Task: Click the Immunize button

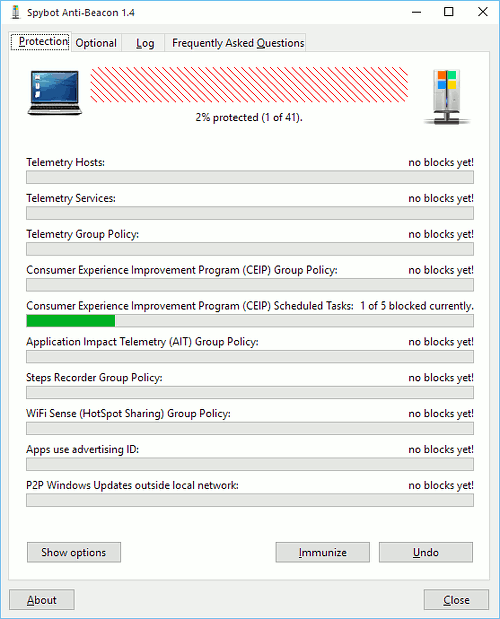Action: (322, 552)
